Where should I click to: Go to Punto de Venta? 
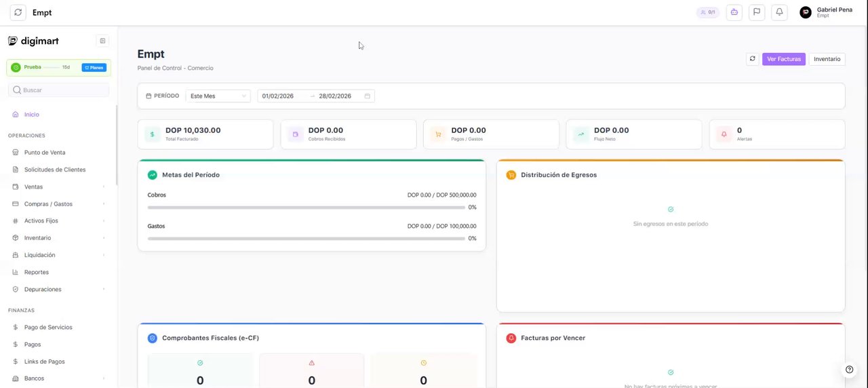click(x=45, y=153)
